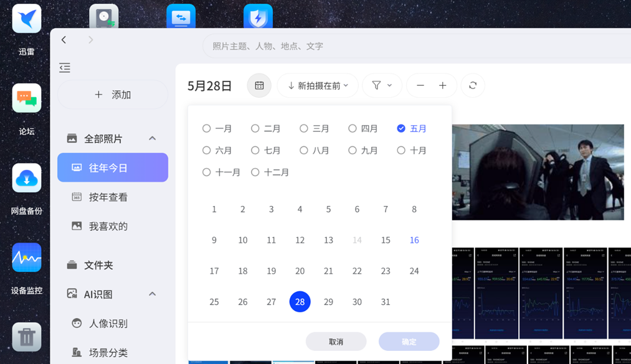Zoom out with the minus icon
Viewport: 631px width, 364px height.
[x=420, y=85]
